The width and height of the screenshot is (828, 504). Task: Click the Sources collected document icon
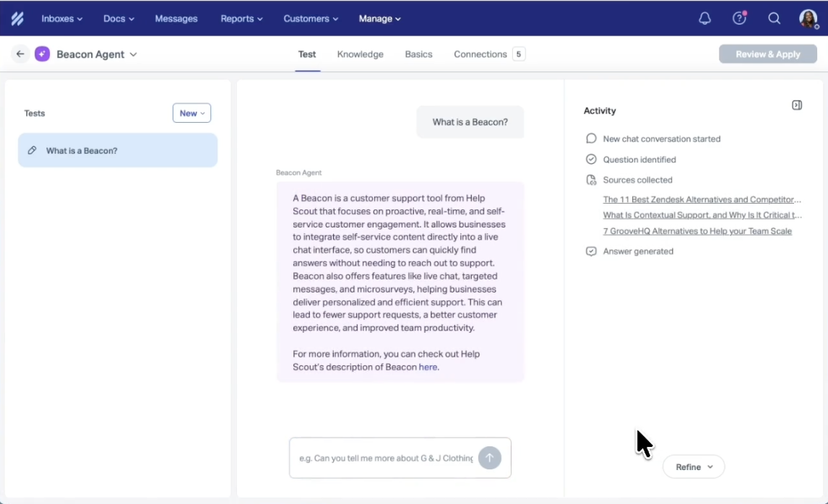pos(591,180)
